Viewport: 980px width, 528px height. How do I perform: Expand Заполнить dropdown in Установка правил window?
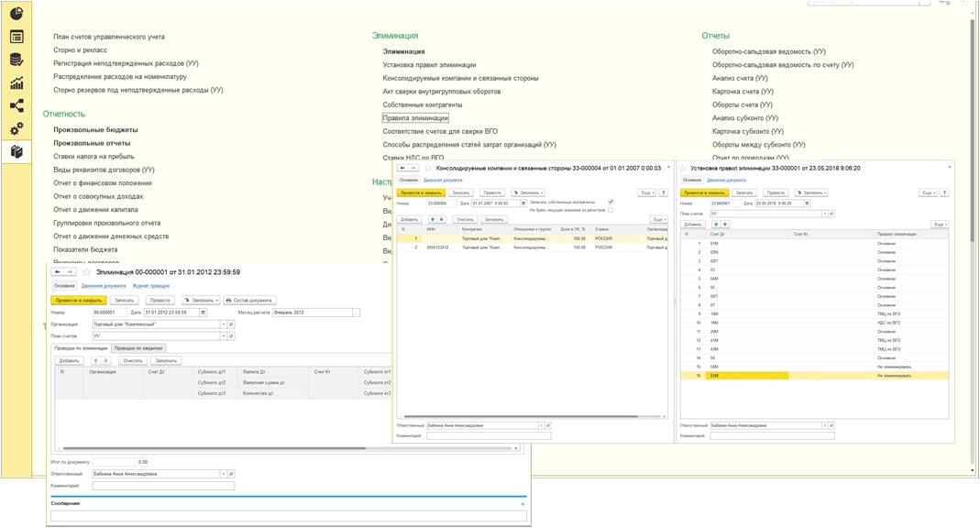pyautogui.click(x=811, y=193)
